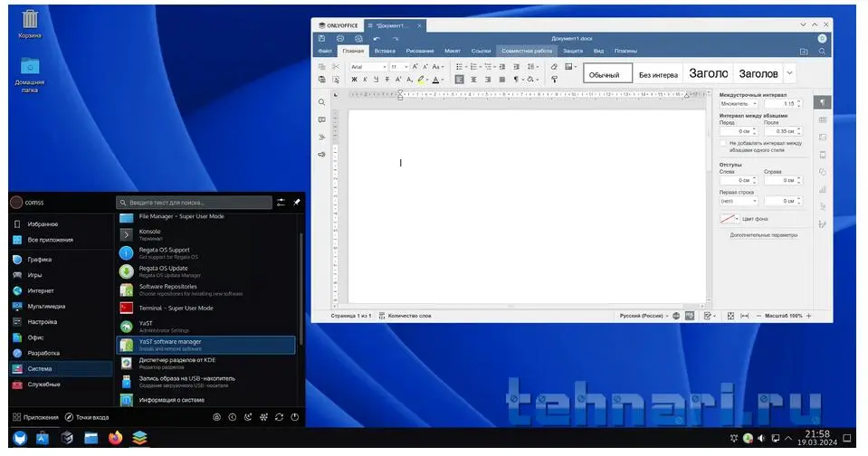Open Konsole from the launcher menu
The image size is (868, 456).
206,234
